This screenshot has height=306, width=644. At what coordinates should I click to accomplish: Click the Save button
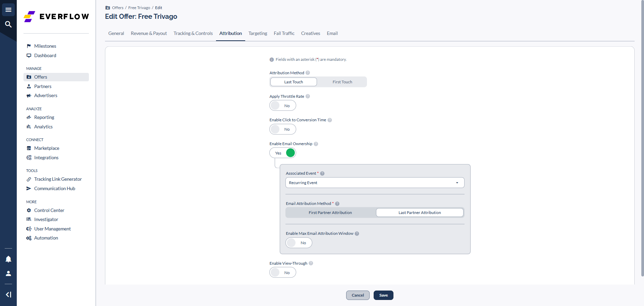coord(383,295)
